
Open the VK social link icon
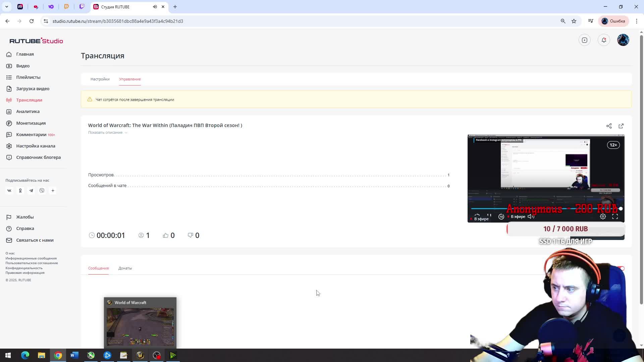(9, 191)
